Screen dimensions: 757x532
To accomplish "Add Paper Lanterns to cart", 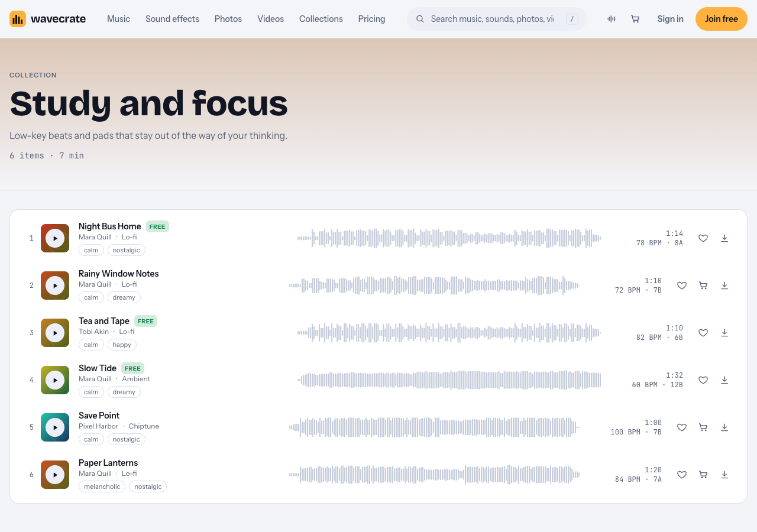I will 703,475.
